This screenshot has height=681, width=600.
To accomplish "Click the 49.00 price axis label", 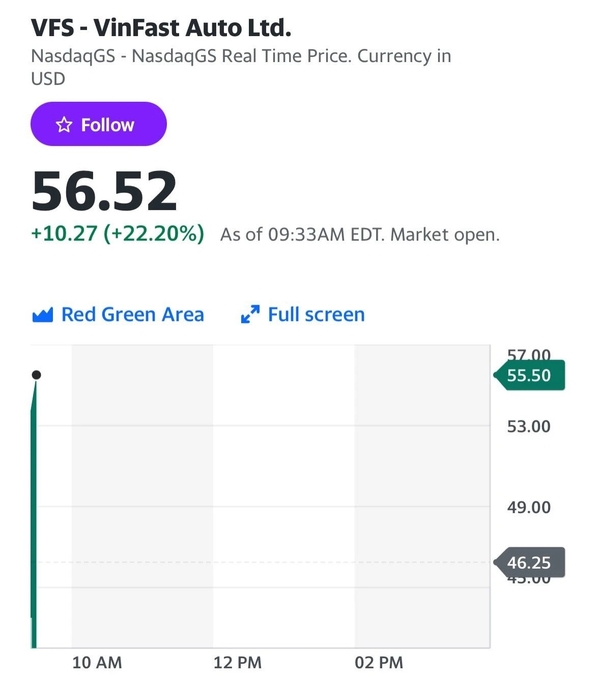I will tap(529, 507).
